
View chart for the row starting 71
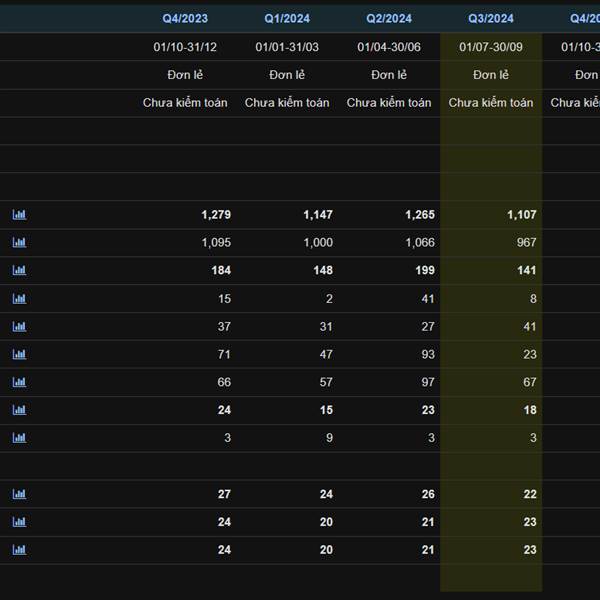[x=19, y=354]
